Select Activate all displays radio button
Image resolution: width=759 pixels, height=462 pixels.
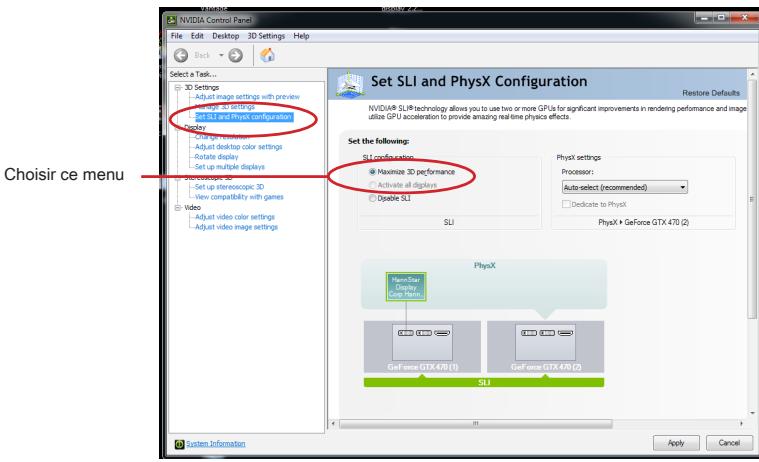[x=373, y=185]
